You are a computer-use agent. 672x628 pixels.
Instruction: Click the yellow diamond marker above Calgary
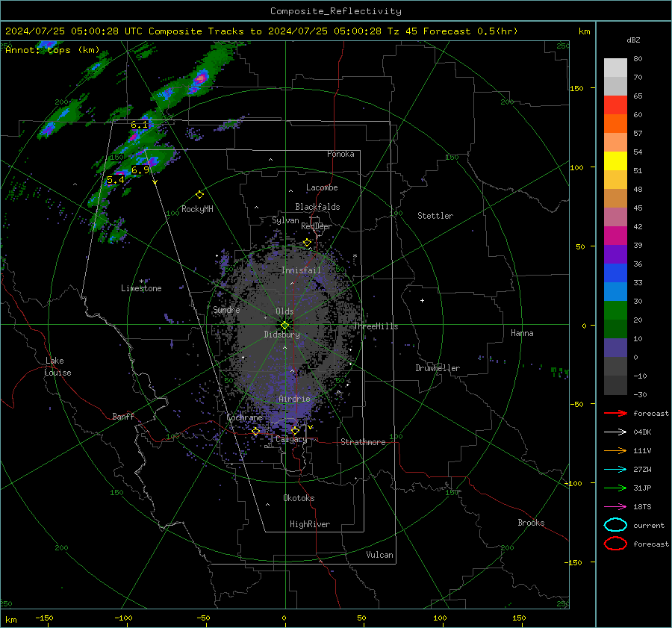(295, 430)
